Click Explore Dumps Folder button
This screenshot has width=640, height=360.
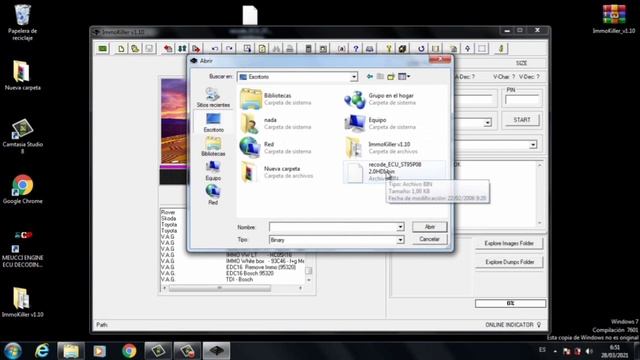(509, 262)
